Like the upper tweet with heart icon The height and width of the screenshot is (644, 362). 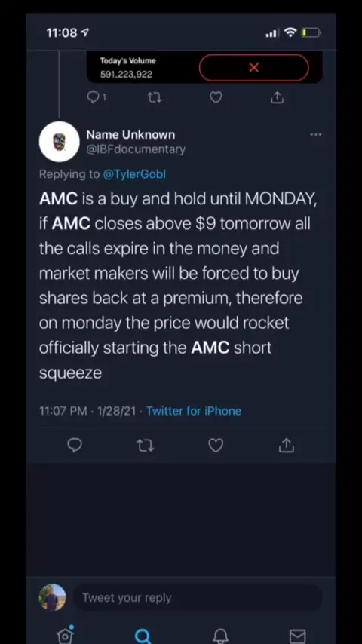click(x=216, y=97)
